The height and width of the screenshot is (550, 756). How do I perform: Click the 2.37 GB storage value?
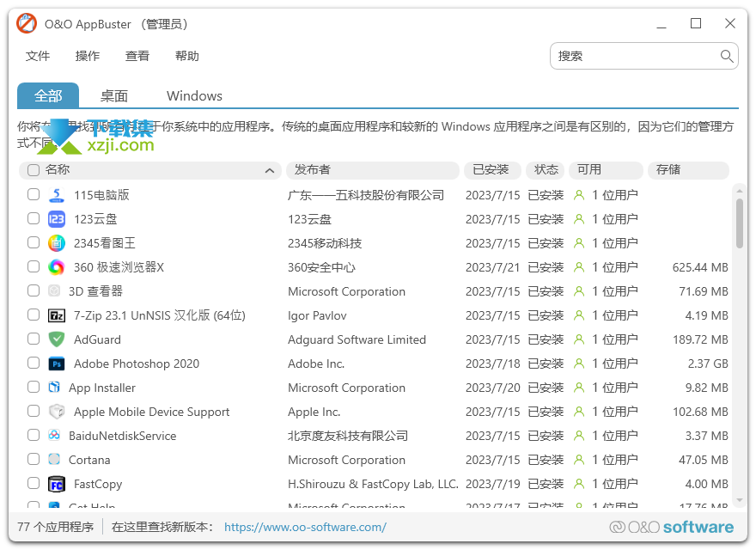point(708,364)
